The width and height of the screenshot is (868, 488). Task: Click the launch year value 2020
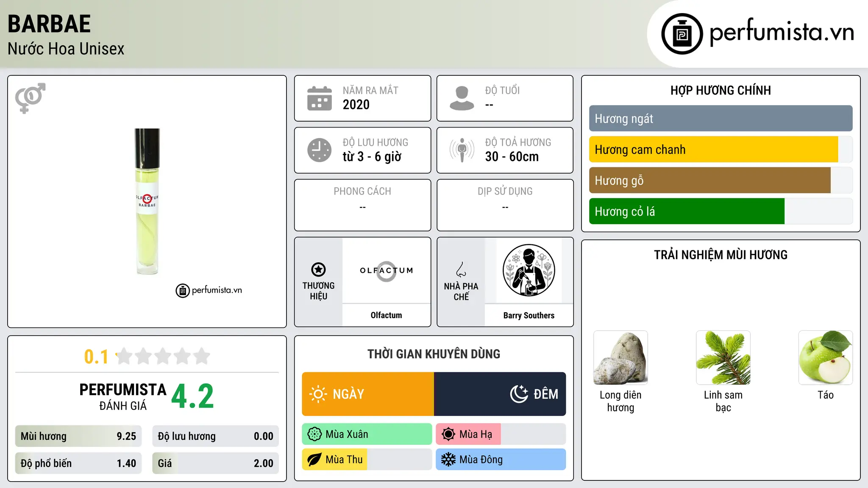click(356, 105)
